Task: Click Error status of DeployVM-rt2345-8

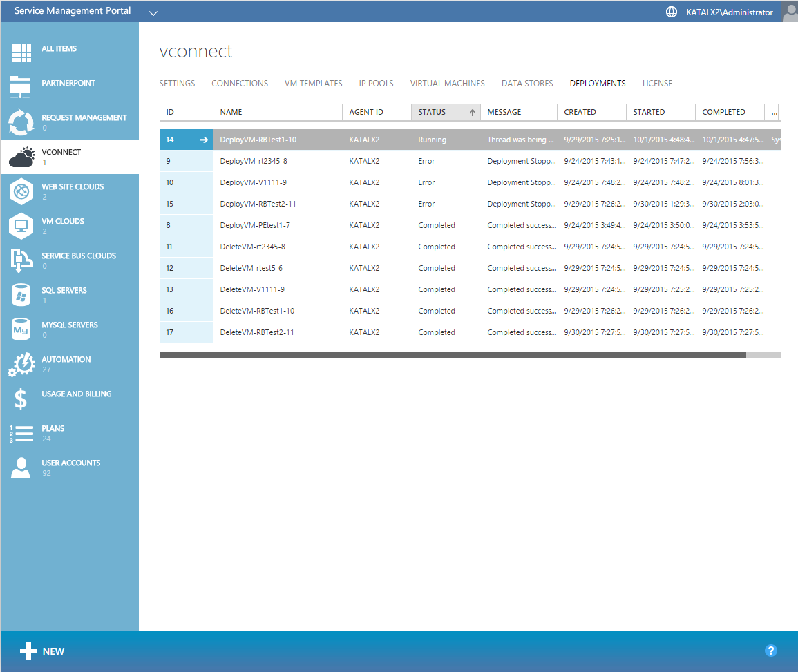Action: click(426, 161)
